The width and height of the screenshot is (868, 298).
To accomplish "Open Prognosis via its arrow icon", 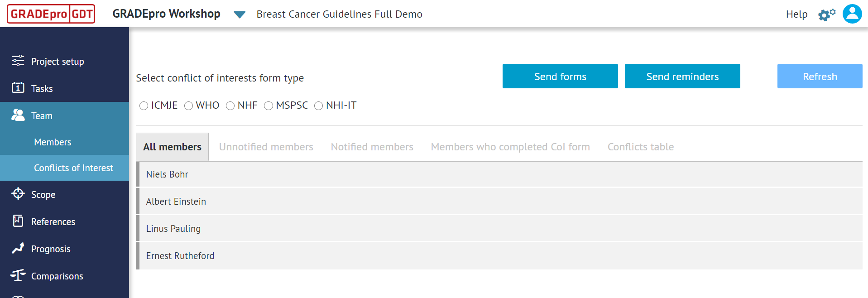I will pos(18,248).
